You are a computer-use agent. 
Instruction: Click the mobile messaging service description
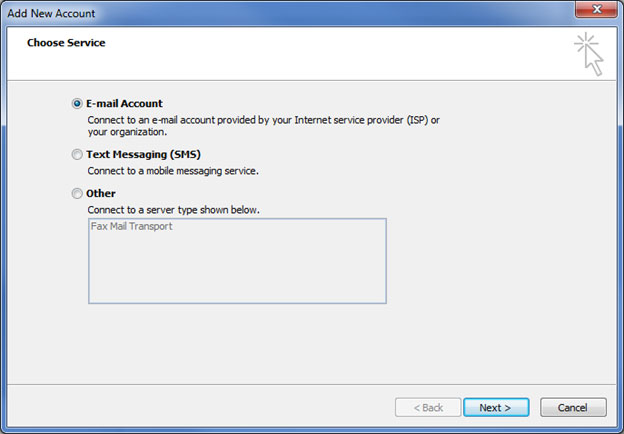click(x=173, y=171)
